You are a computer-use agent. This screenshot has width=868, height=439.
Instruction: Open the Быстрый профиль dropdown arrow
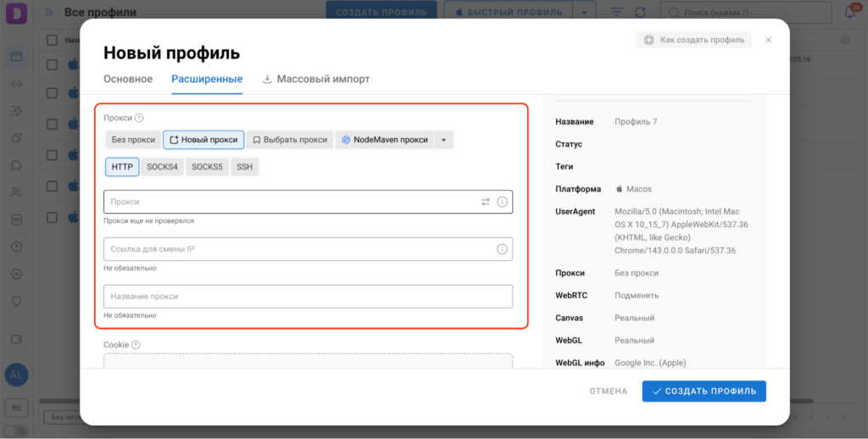[584, 13]
